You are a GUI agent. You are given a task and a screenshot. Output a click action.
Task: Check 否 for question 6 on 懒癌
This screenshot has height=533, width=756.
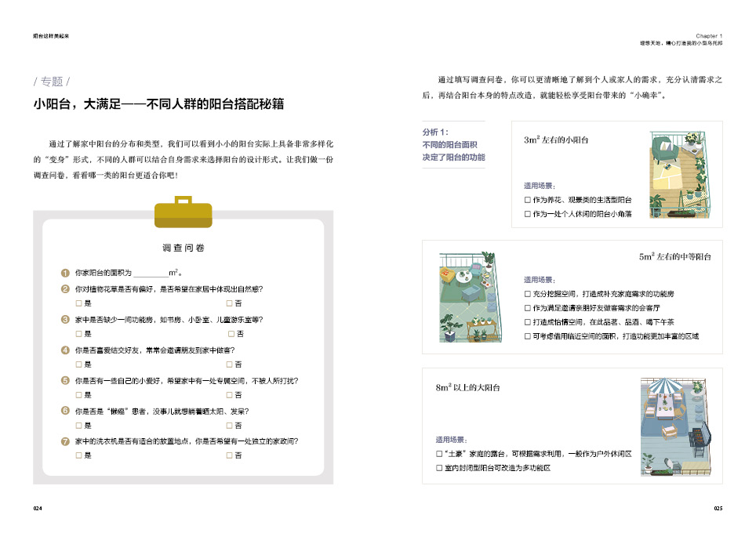(230, 426)
